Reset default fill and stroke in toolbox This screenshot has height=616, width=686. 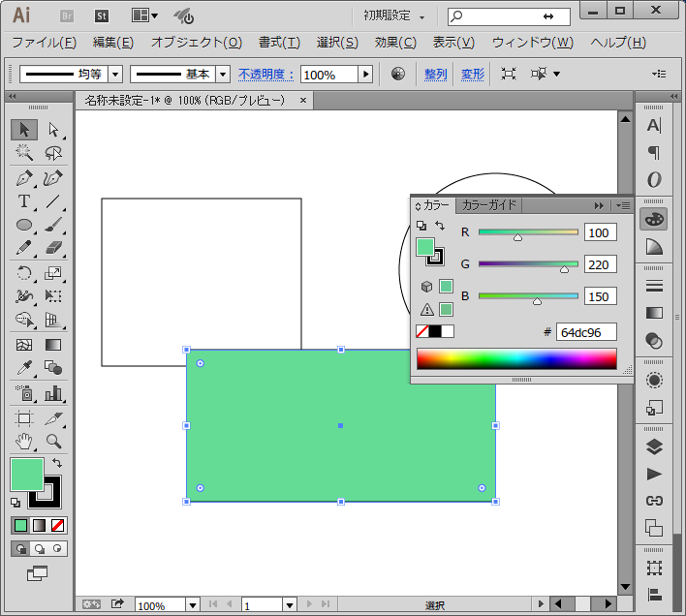click(x=16, y=503)
